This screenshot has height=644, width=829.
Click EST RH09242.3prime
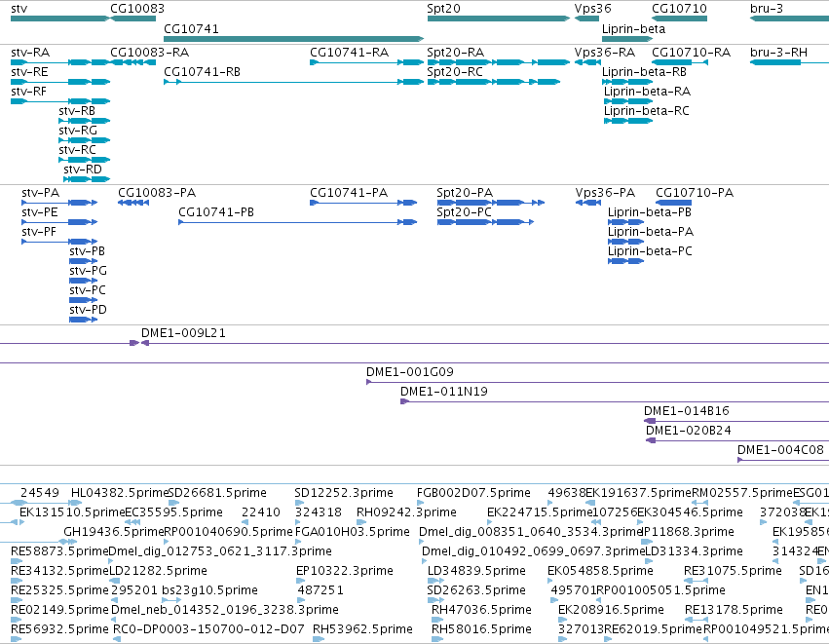[x=361, y=522]
